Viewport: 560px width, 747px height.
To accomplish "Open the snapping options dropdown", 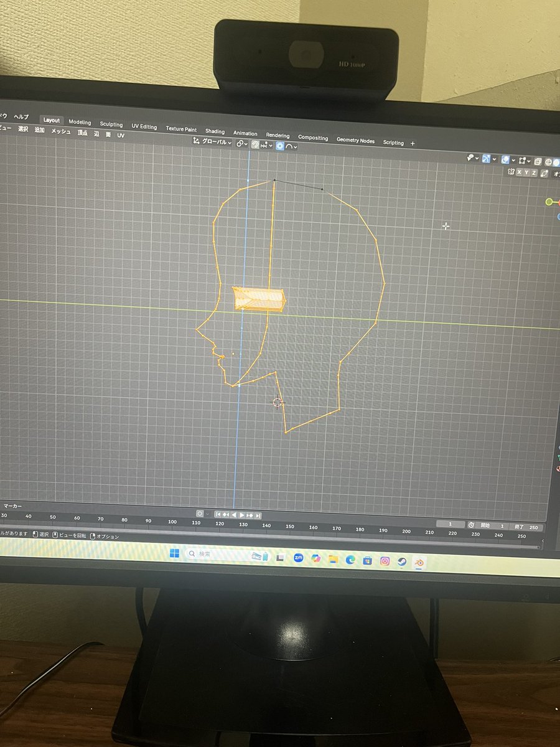I will (268, 145).
